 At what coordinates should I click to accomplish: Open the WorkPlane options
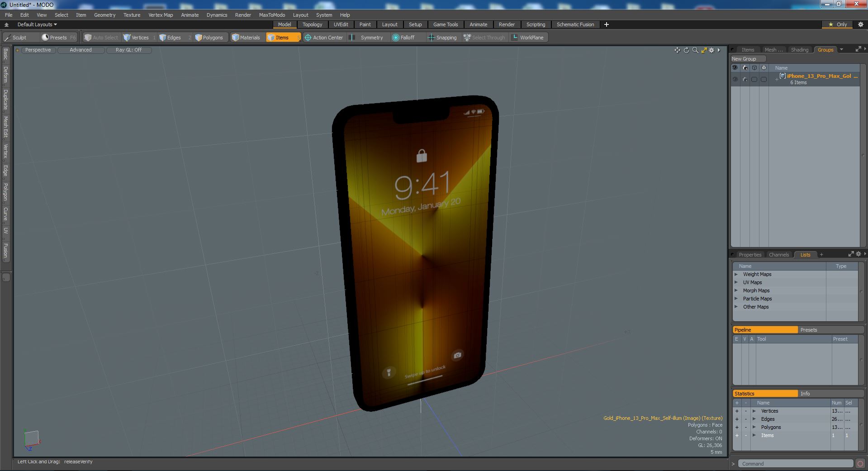(528, 38)
